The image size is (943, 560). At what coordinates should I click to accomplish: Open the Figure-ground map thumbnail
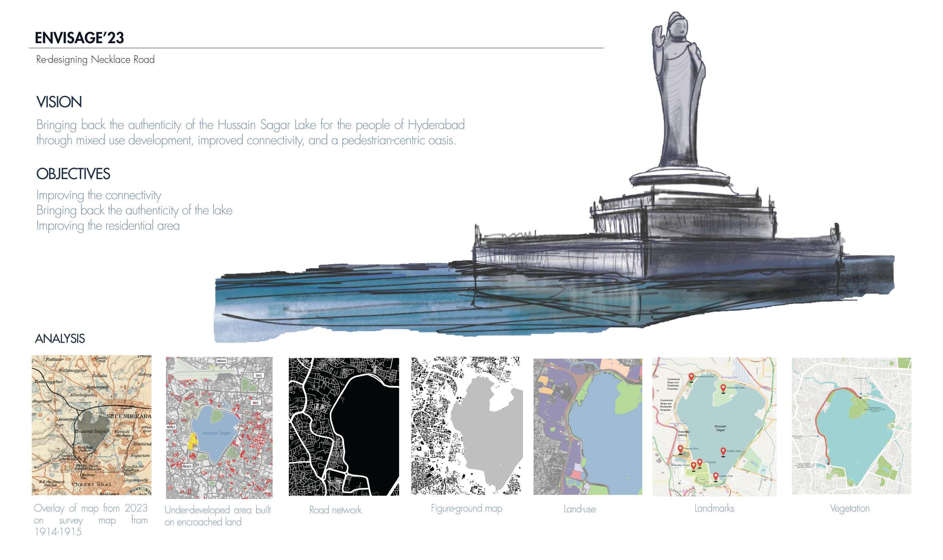[466, 426]
